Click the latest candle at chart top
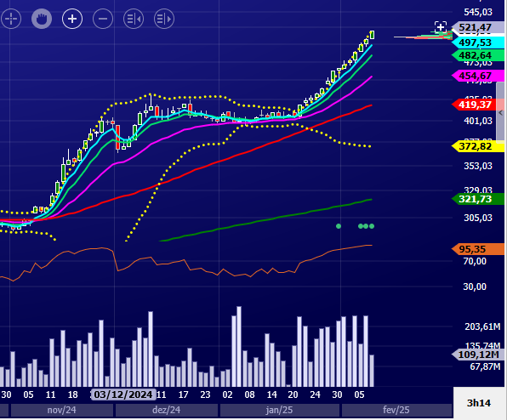Image resolution: width=507 pixels, height=420 pixels. [x=373, y=35]
